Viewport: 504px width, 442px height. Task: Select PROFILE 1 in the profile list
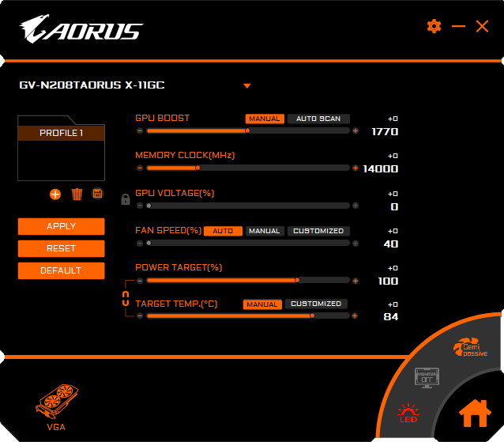[x=61, y=133]
